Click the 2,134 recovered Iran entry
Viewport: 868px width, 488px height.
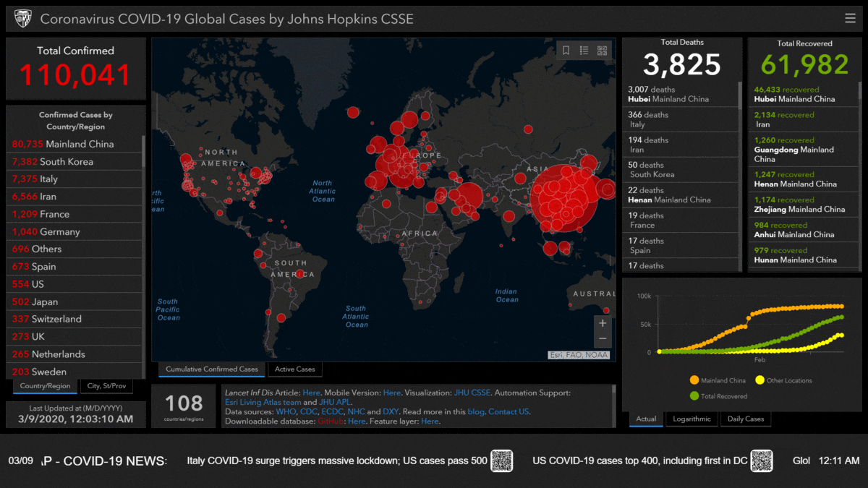(804, 120)
